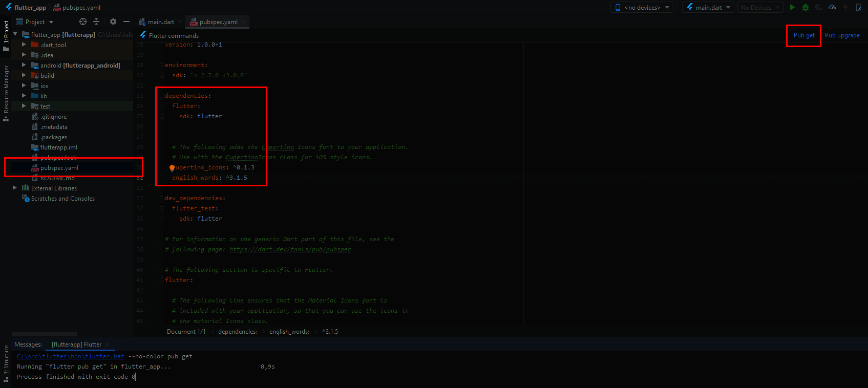Image resolution: width=868 pixels, height=388 pixels.
Task: Open the dart.dev pubspec URL in the comment
Action: (290, 249)
